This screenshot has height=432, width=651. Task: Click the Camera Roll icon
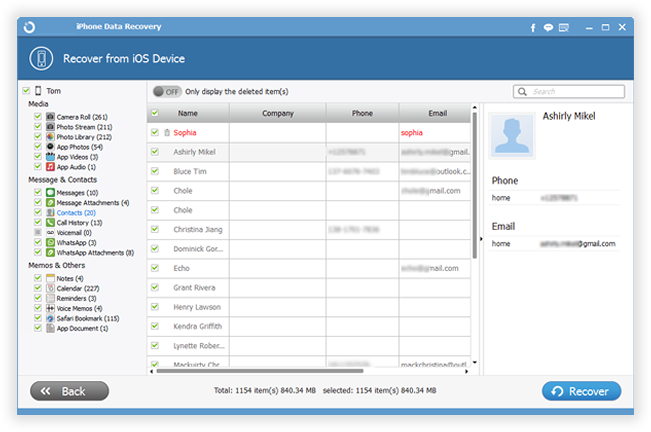[x=50, y=117]
